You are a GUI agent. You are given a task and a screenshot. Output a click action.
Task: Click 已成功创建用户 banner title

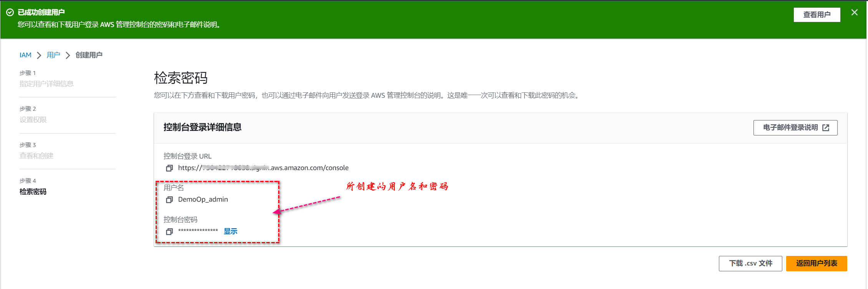coord(41,12)
